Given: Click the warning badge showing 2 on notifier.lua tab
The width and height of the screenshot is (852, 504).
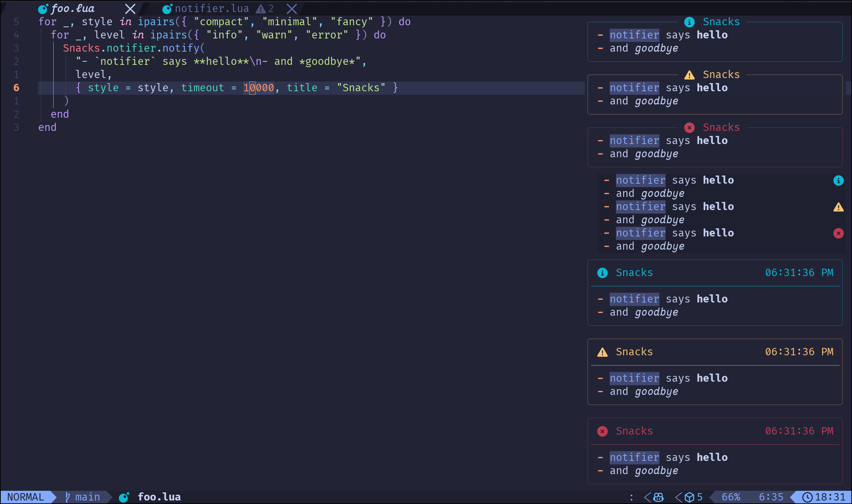Looking at the screenshot, I should (265, 9).
